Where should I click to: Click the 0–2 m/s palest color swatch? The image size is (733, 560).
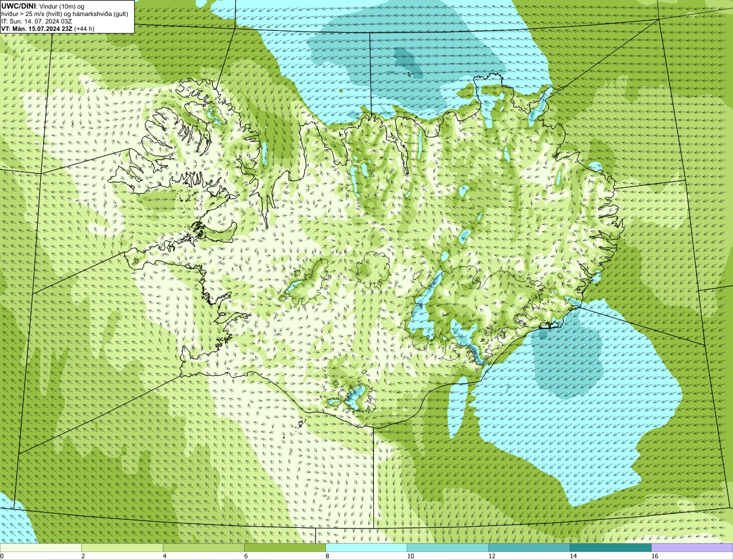pos(41,547)
